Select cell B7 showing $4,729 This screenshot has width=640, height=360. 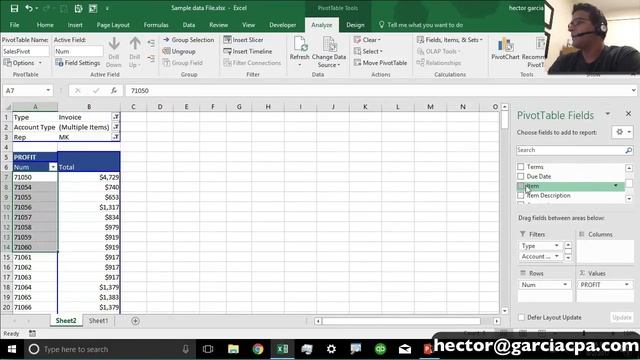point(89,177)
